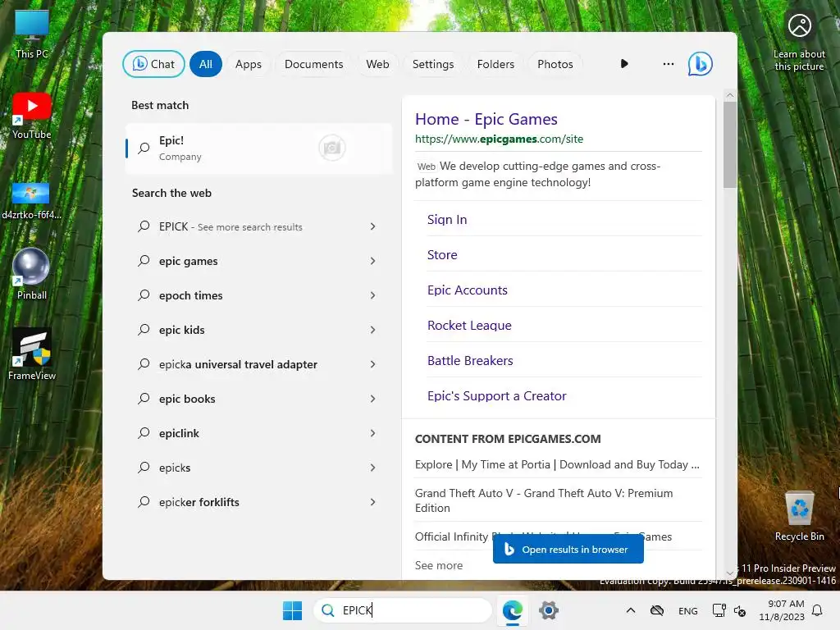This screenshot has width=840, height=630.
Task: Click the display network tray icon
Action: (x=719, y=610)
